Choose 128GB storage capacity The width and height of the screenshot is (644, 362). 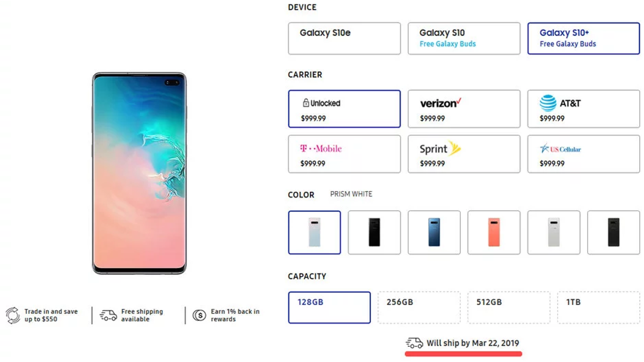click(x=329, y=308)
